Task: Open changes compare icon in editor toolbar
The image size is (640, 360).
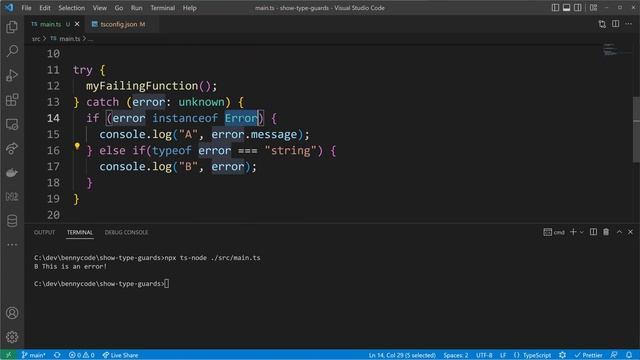Action: tap(602, 24)
